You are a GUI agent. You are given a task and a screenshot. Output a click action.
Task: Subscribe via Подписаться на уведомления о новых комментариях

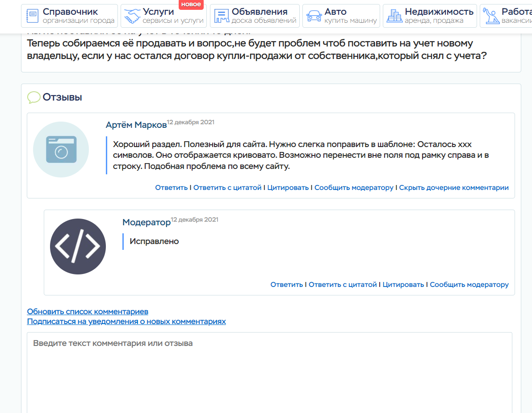pyautogui.click(x=126, y=321)
